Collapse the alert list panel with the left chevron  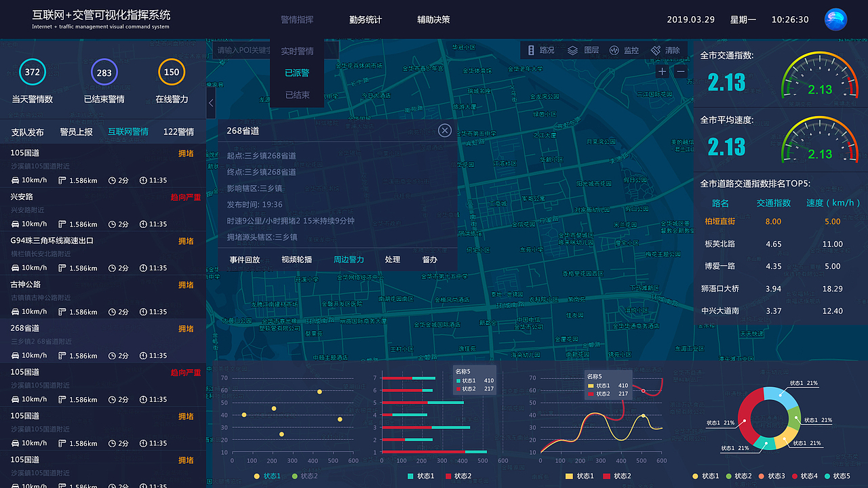pyautogui.click(x=211, y=103)
